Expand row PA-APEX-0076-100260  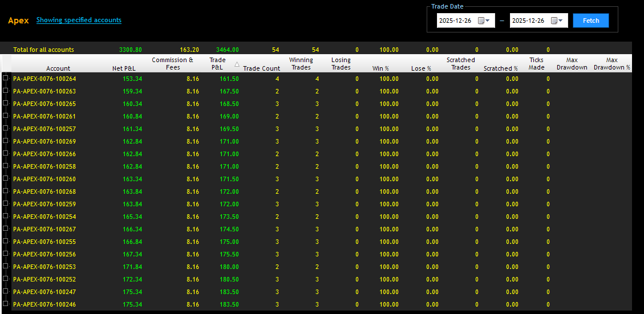[5, 178]
